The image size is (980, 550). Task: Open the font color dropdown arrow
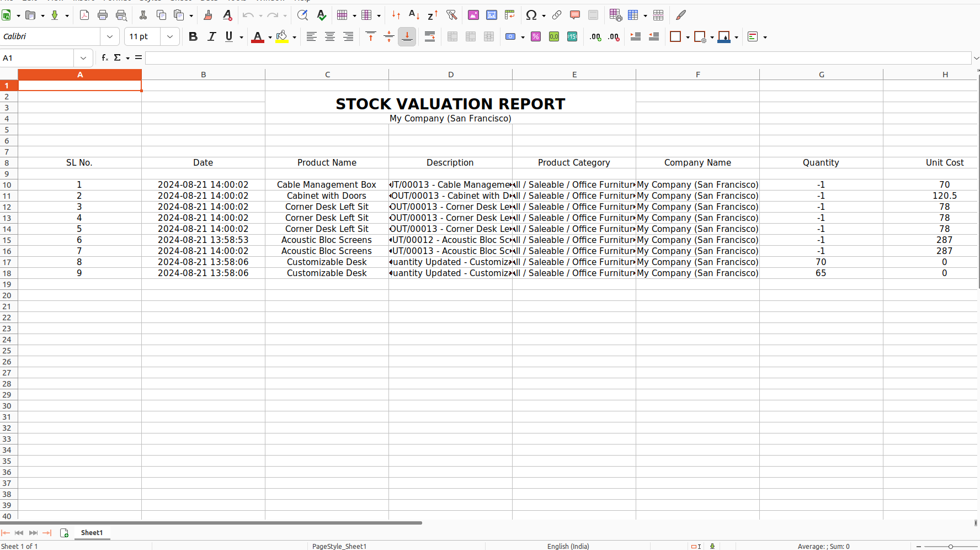coord(270,37)
